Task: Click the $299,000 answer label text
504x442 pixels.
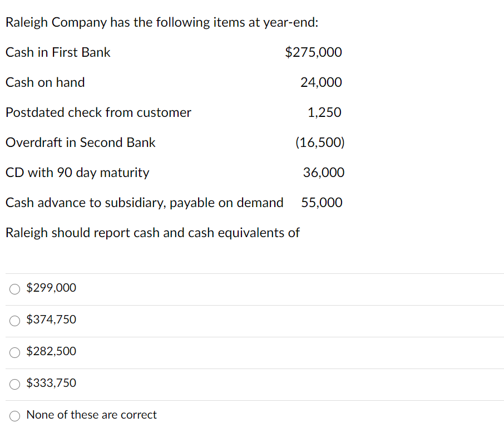Action: coord(51,288)
